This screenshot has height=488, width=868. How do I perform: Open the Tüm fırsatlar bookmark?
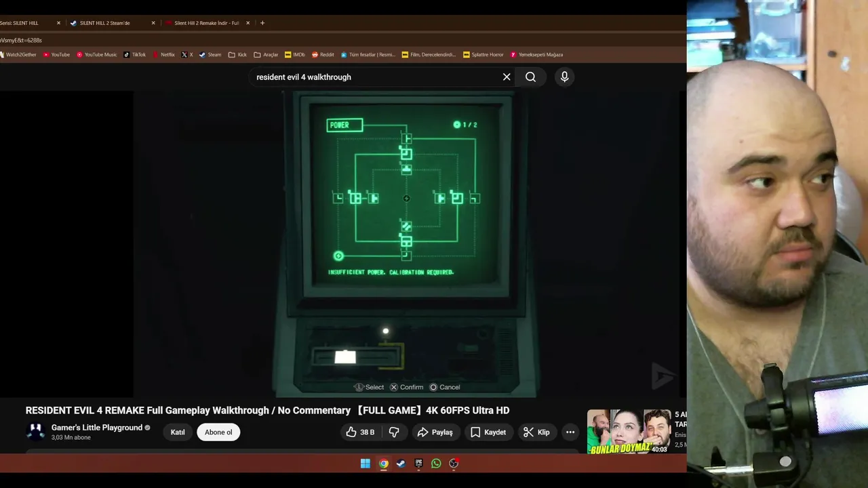(368, 54)
